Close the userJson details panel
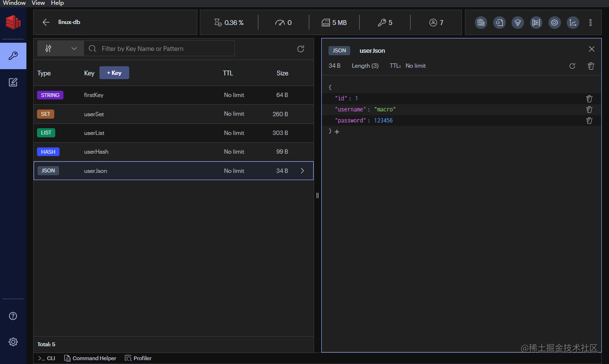 coord(592,49)
